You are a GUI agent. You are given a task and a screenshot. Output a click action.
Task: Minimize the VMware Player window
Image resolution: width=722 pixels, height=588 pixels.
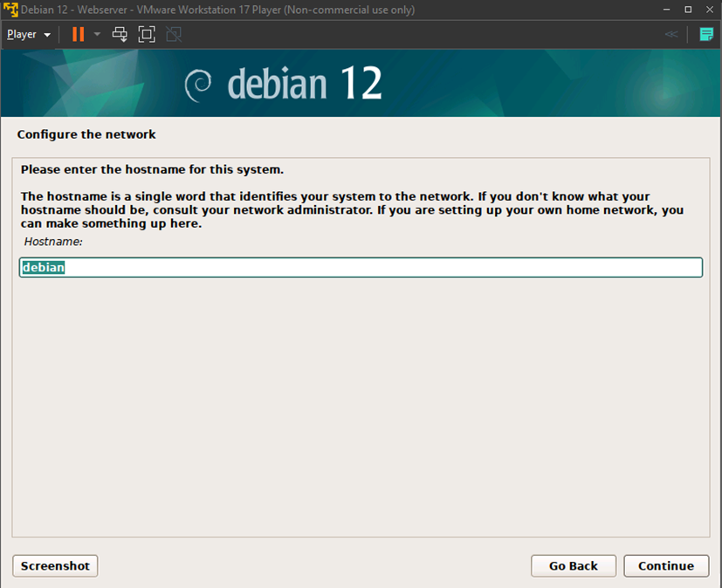[x=666, y=10]
